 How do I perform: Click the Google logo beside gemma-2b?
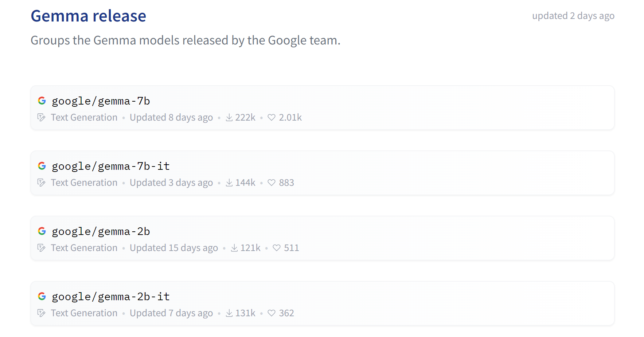click(42, 231)
